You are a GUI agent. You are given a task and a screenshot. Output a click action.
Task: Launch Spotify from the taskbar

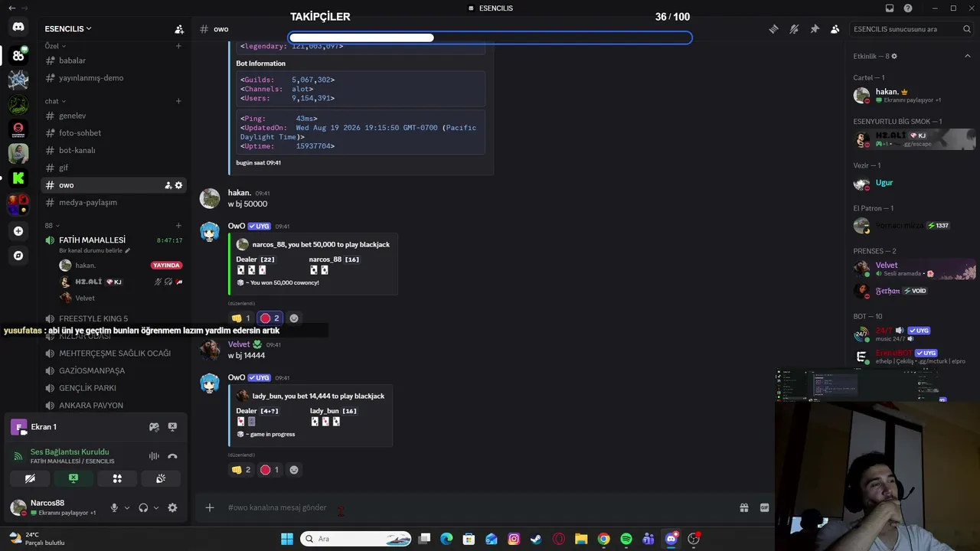pos(626,539)
